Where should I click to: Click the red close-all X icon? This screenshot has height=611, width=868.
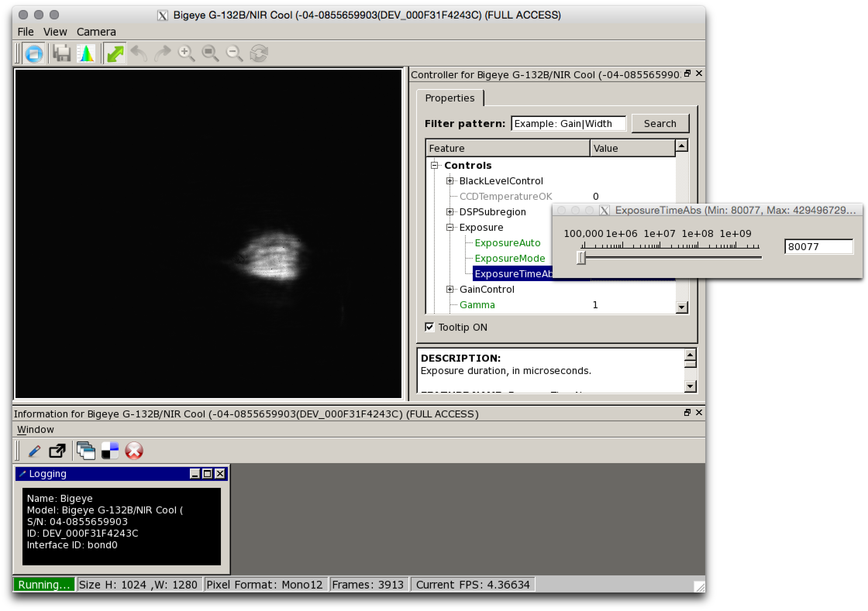[134, 451]
